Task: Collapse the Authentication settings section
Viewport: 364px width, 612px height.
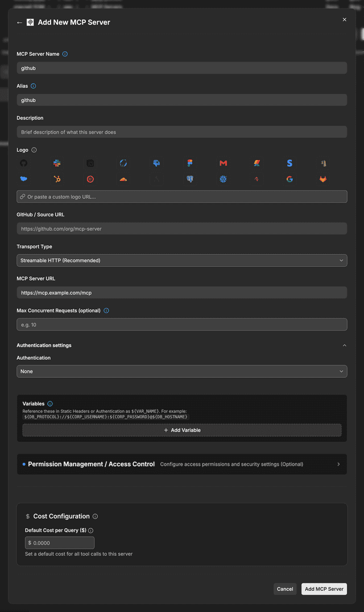Action: click(x=344, y=346)
